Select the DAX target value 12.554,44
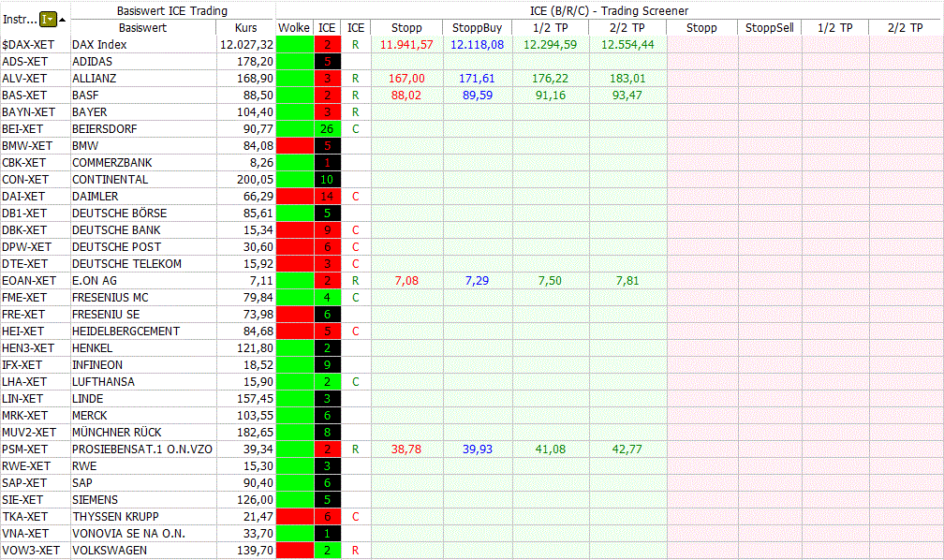Screen dimensions: 944x560 pyautogui.click(x=627, y=45)
